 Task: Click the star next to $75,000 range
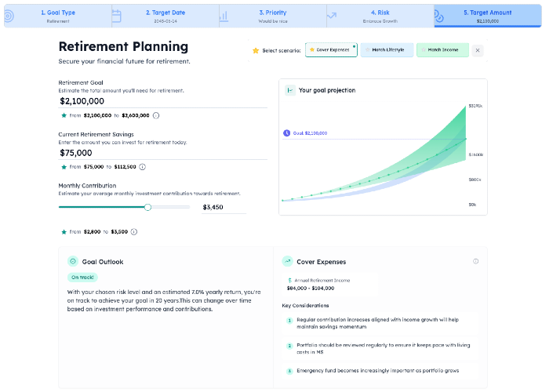[64, 167]
